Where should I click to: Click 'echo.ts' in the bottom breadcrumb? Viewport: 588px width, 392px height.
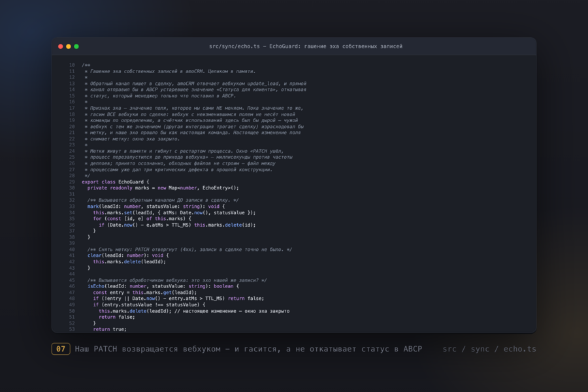coord(520,349)
